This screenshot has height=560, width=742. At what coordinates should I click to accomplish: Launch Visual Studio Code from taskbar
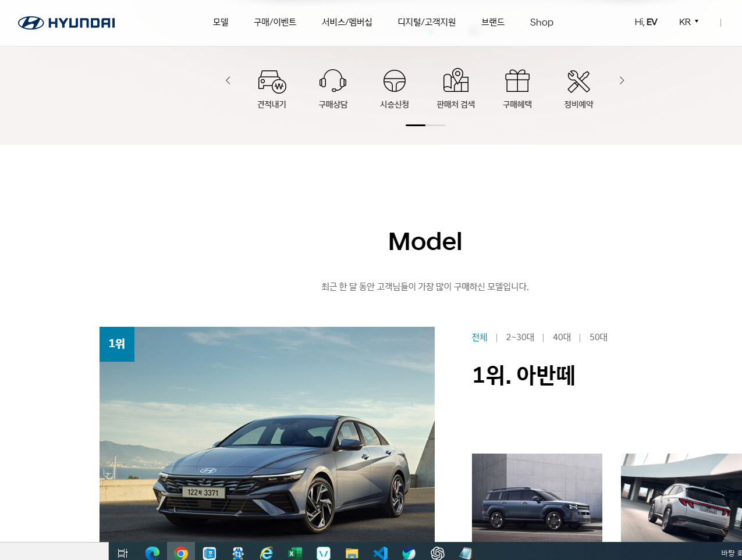click(381, 553)
